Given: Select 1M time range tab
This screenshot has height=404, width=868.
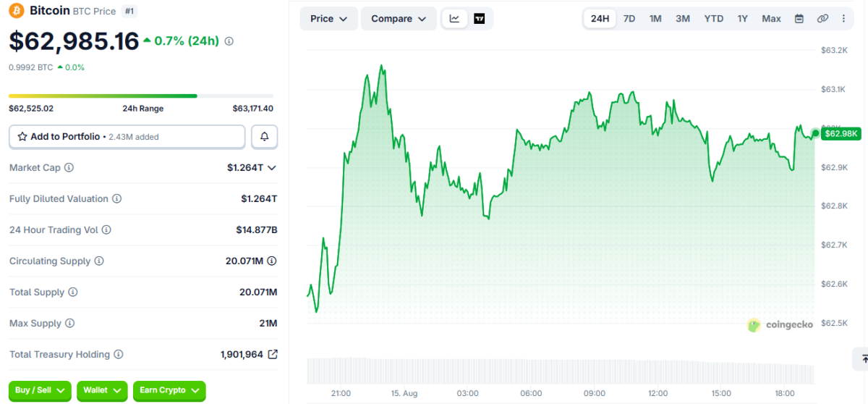Looking at the screenshot, I should click(655, 19).
